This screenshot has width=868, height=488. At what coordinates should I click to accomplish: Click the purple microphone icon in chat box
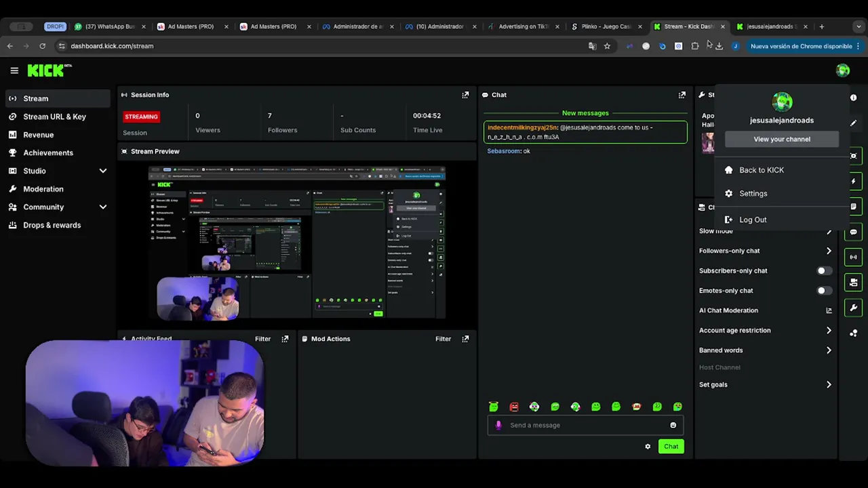(x=498, y=425)
